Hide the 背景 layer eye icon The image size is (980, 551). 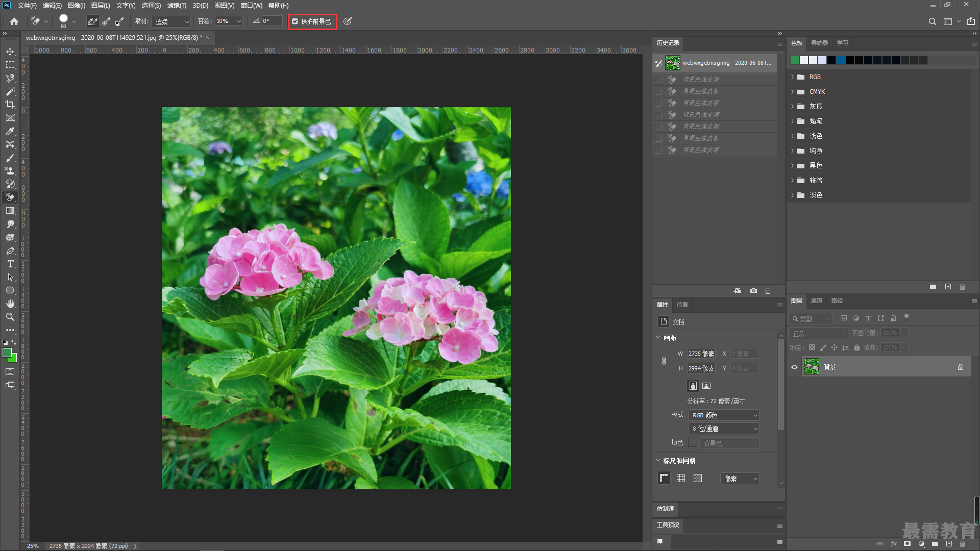(794, 367)
